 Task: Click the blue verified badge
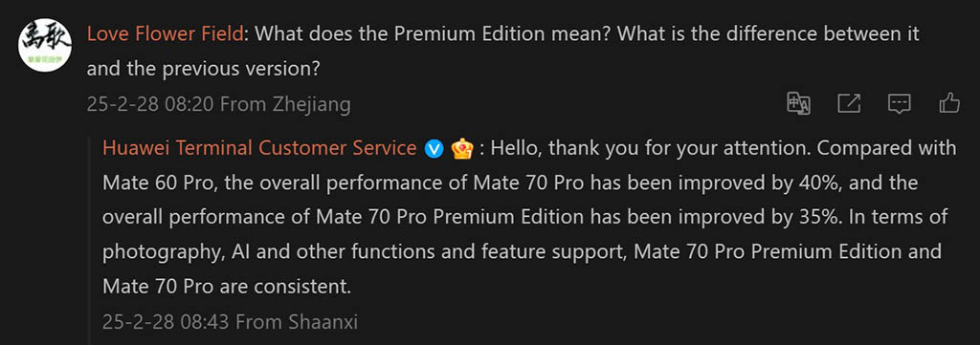pyautogui.click(x=434, y=149)
